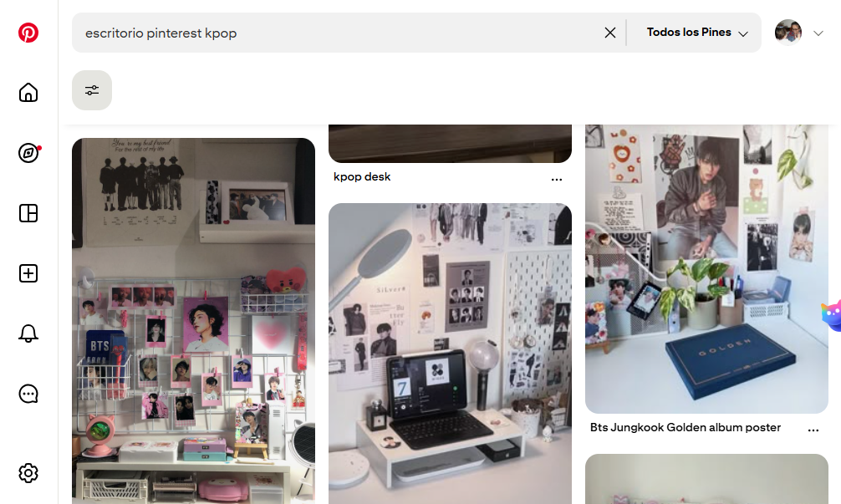Open notifications bell icon
The height and width of the screenshot is (504, 841).
click(28, 333)
